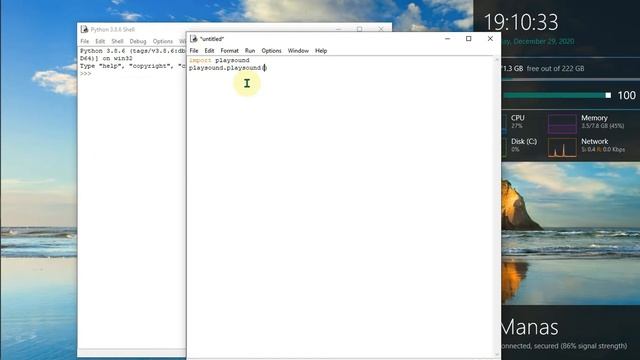Viewport: 640px width, 360px height.
Task: Click the editor vertical scrollbar
Action: tap(498, 207)
